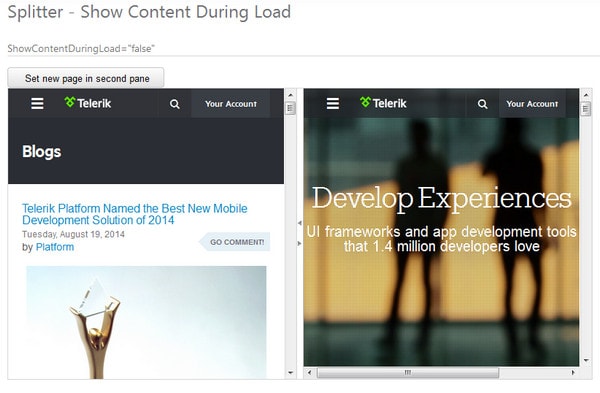Click left pane scrollbar up arrow

point(290,95)
